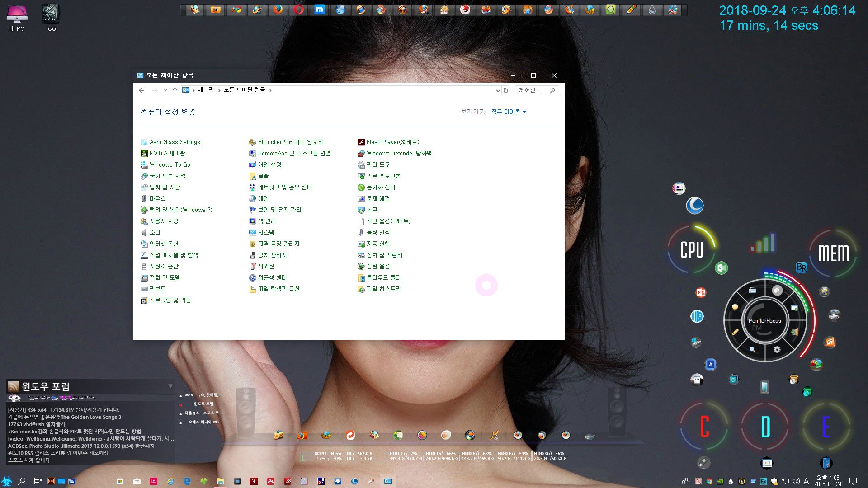Open 관리 도구 item
The image size is (868, 488).
click(x=374, y=164)
